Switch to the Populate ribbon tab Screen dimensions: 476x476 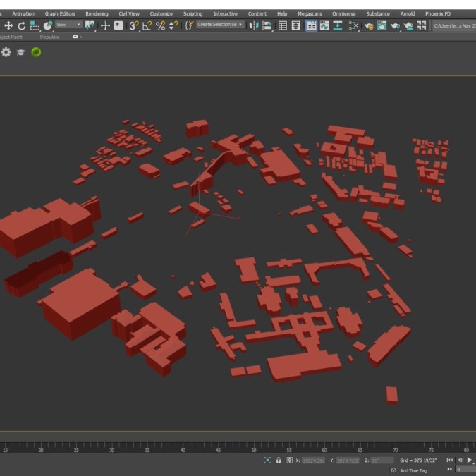click(49, 37)
